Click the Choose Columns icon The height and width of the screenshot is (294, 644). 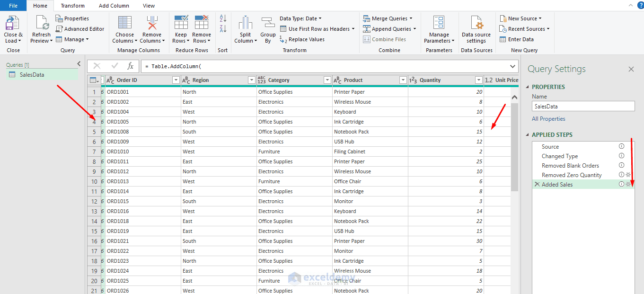[125, 23]
